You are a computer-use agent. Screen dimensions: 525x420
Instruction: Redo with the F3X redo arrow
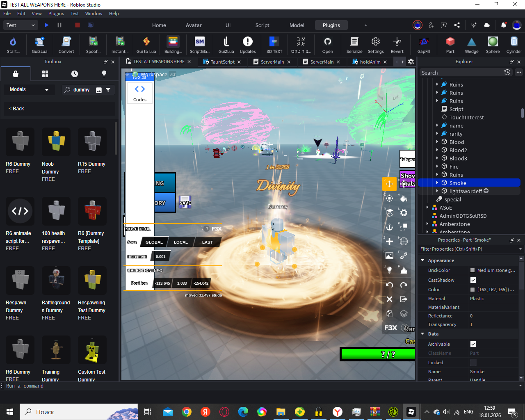[x=404, y=285]
